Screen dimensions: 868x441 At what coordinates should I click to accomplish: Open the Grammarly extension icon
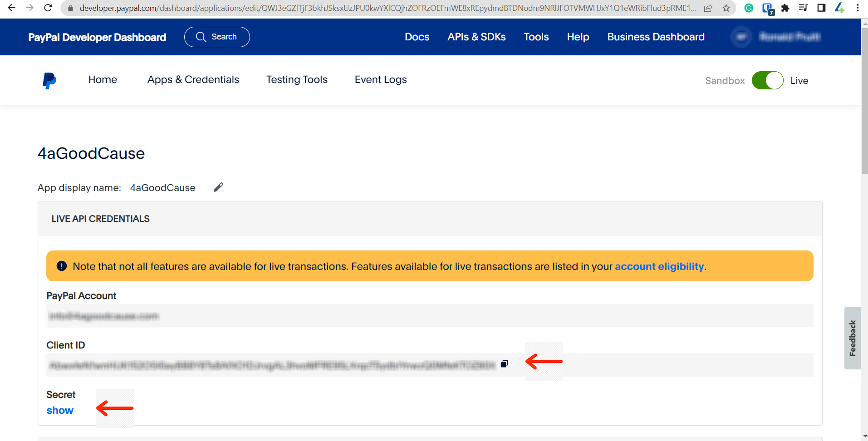pos(749,8)
